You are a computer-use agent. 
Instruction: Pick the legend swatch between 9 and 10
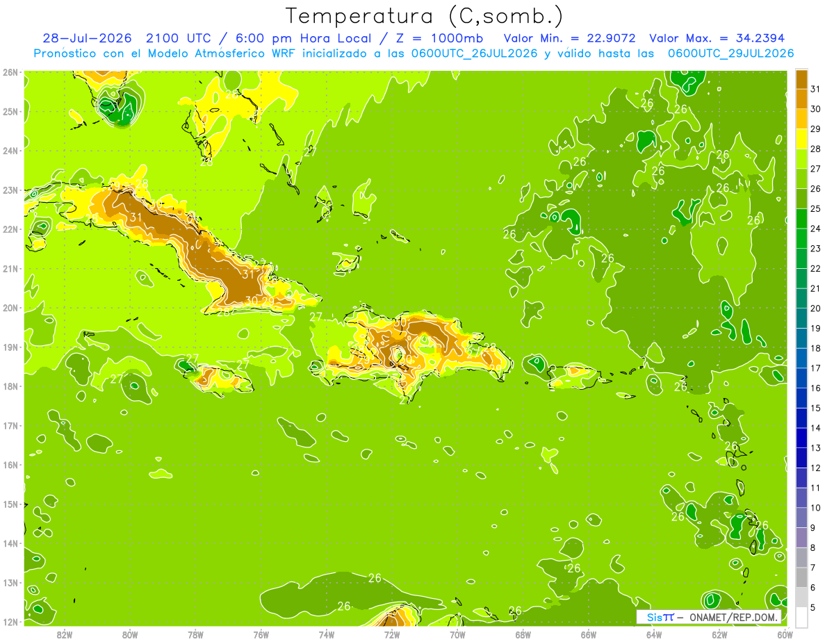801,518
